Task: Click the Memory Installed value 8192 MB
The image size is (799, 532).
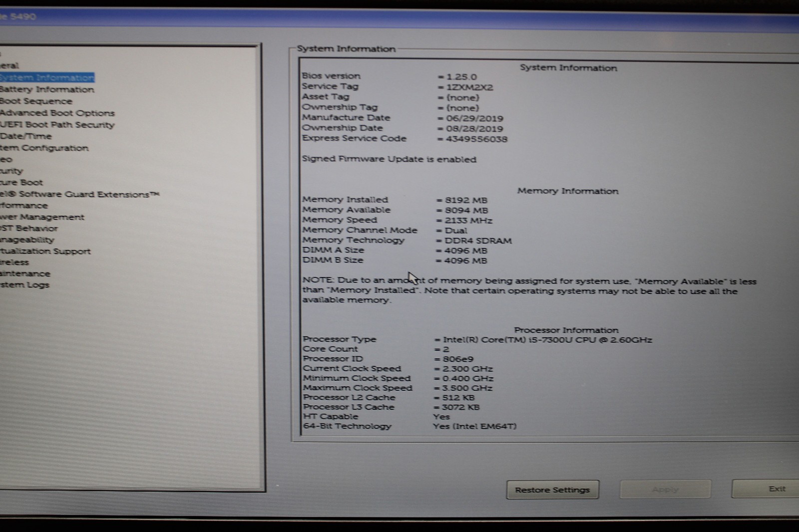Action: (466, 200)
